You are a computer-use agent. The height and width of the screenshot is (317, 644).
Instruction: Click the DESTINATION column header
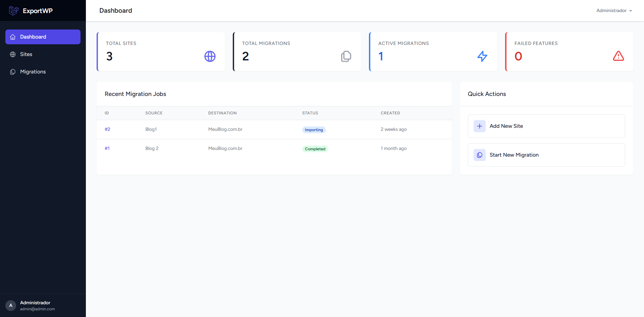[222, 113]
